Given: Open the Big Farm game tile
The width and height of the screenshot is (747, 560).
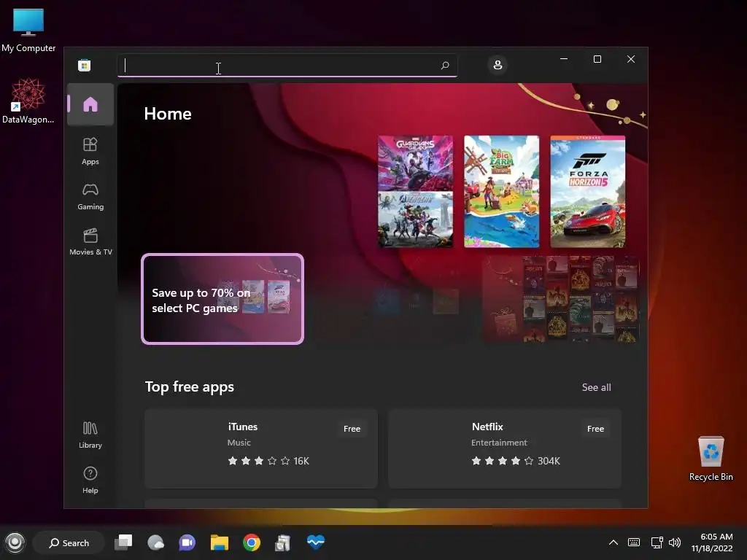Looking at the screenshot, I should coord(502,192).
